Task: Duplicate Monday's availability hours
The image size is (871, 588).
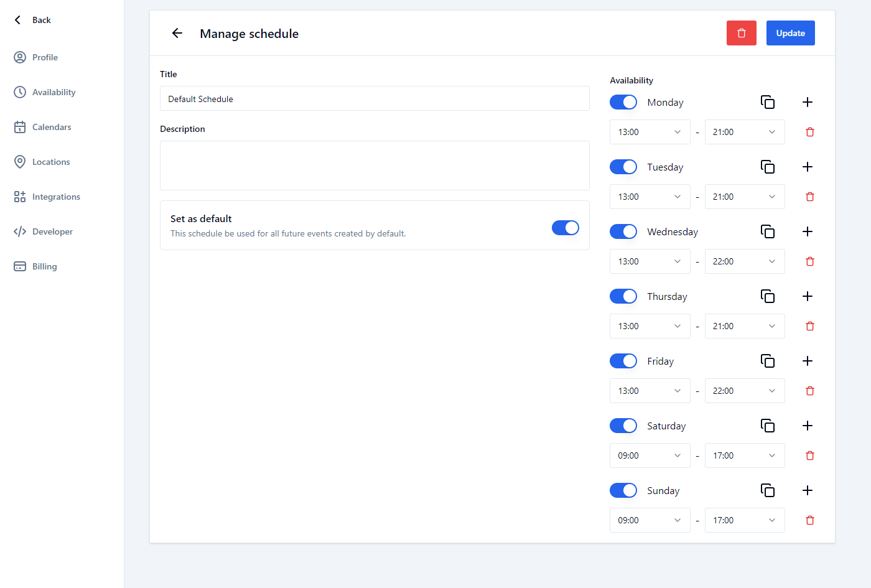Action: tap(768, 101)
